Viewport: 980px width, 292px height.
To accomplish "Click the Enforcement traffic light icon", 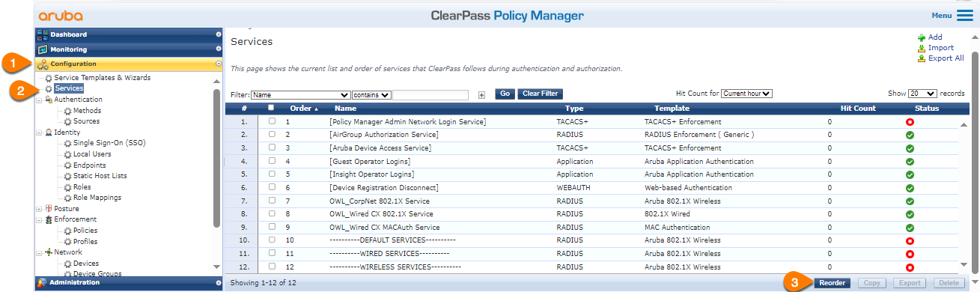I will pyautogui.click(x=49, y=219).
